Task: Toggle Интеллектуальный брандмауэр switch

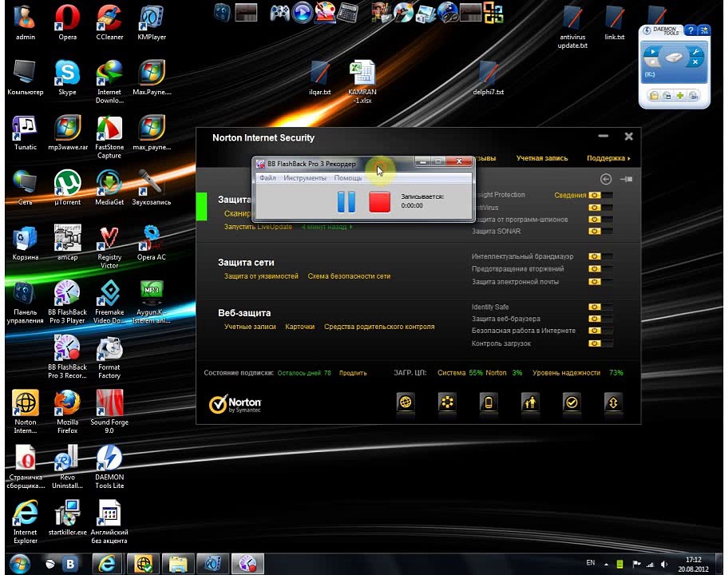Action: 600,256
